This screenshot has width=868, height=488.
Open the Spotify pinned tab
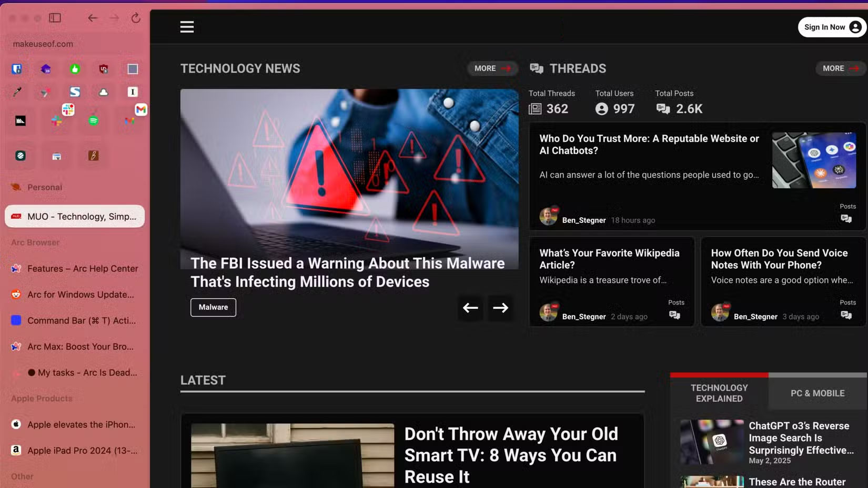pyautogui.click(x=93, y=120)
